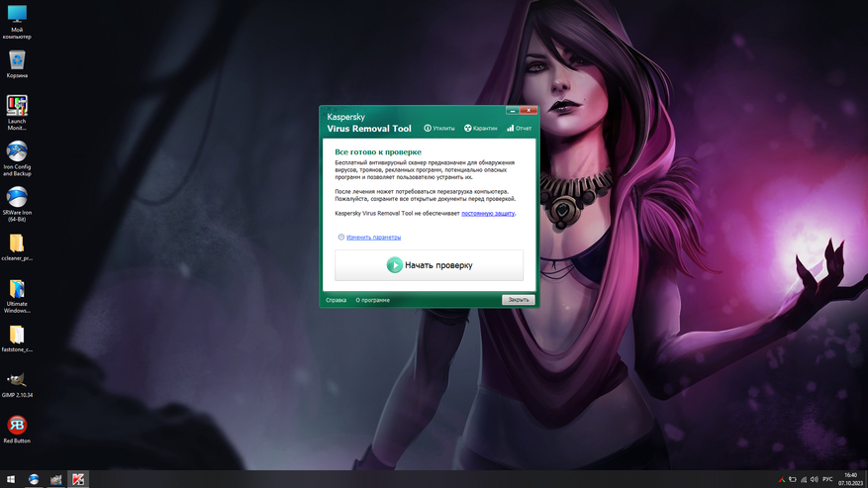
Task: Select the faststone_c folder icon
Action: (17, 339)
